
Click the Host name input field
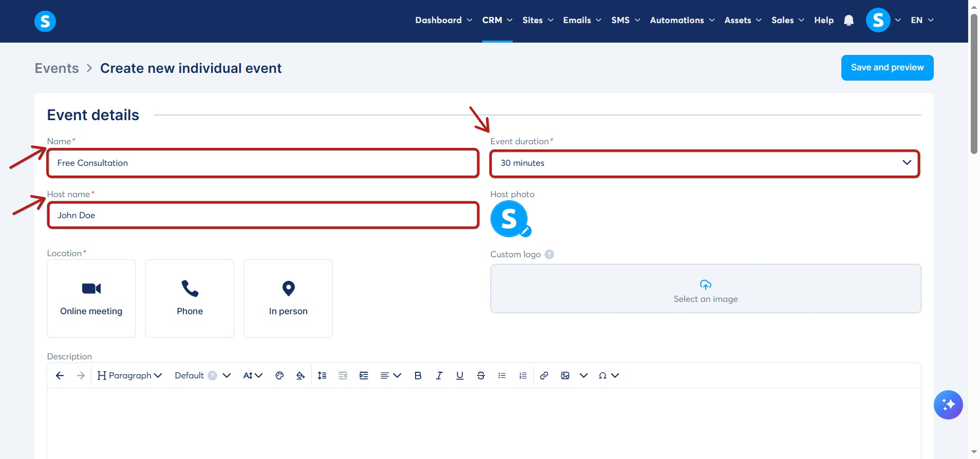coord(263,216)
